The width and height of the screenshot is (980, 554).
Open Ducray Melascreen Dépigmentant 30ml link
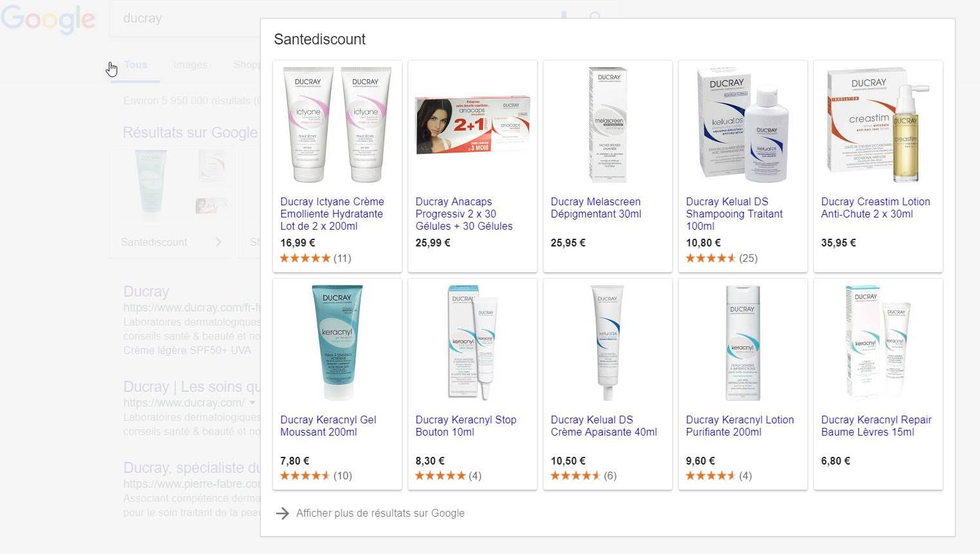coord(596,208)
